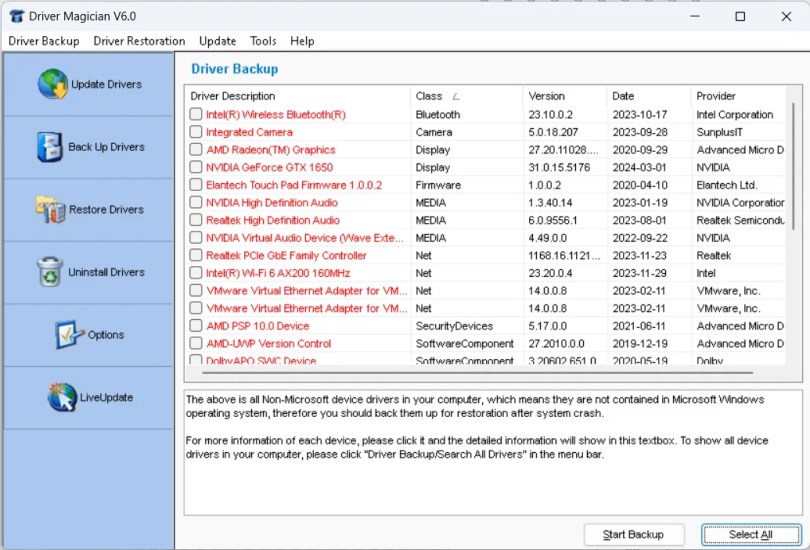Click the Elantech Ltd. provider cell
This screenshot has height=550, width=810.
coord(726,185)
